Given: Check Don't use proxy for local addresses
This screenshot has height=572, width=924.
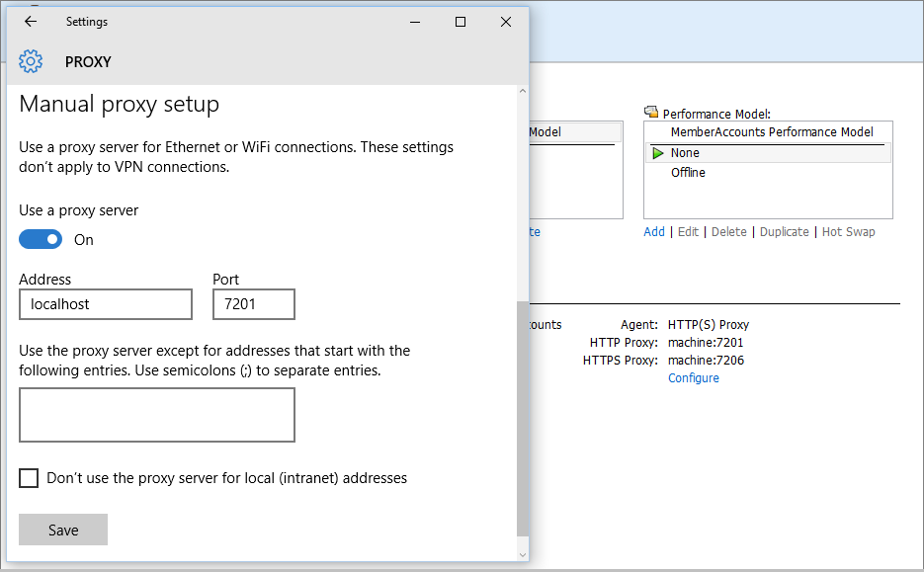Looking at the screenshot, I should pos(30,478).
